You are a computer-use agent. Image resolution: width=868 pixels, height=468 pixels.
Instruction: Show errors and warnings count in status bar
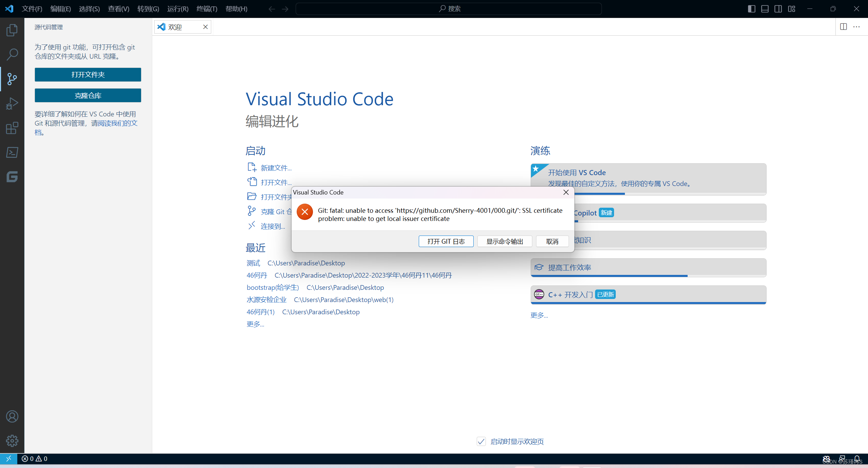click(x=35, y=459)
